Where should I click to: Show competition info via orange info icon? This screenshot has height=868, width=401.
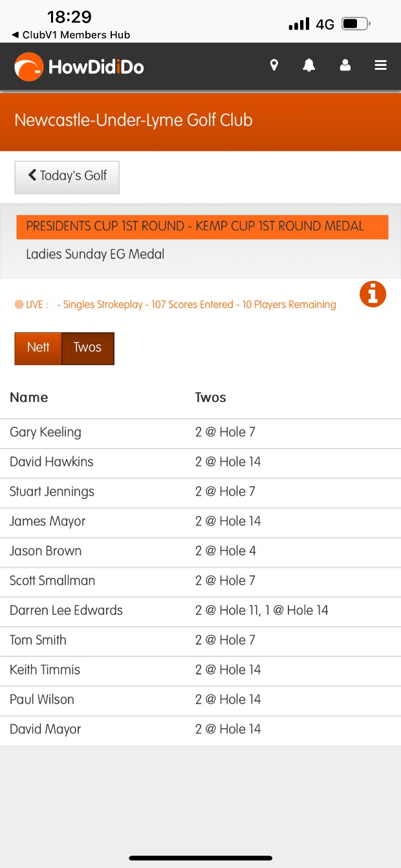(x=373, y=295)
